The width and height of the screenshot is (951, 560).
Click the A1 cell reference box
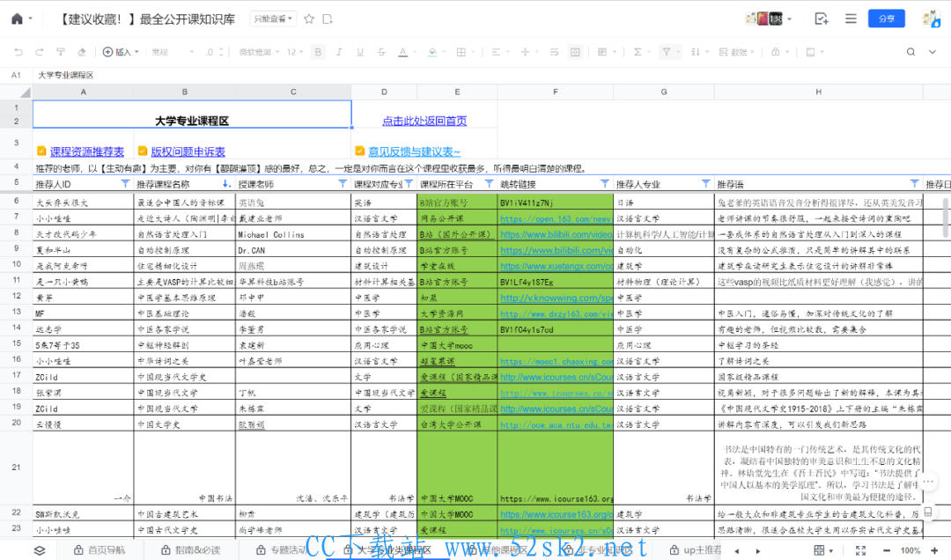coord(17,75)
